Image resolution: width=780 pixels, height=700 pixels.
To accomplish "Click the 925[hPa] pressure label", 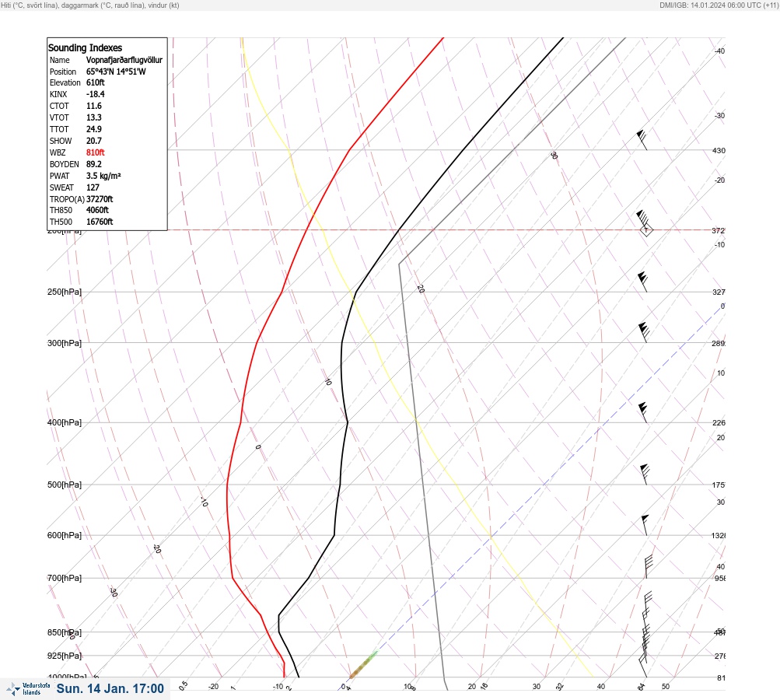I will [65, 656].
